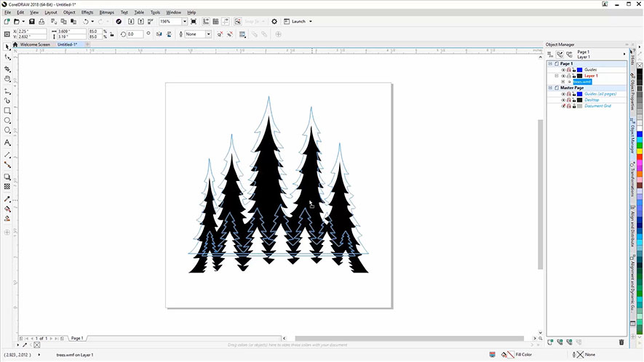This screenshot has width=644, height=362.
Task: Toggle visibility of Layer 1
Action: click(563, 76)
